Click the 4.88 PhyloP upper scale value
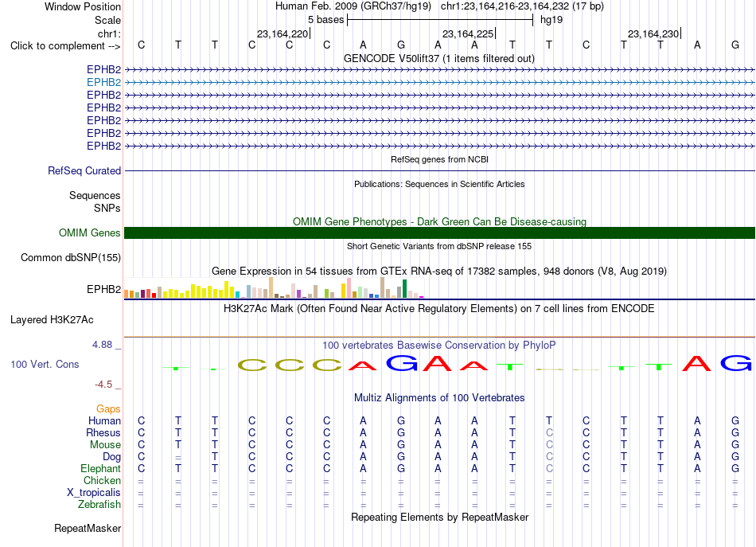The image size is (756, 547). click(102, 345)
